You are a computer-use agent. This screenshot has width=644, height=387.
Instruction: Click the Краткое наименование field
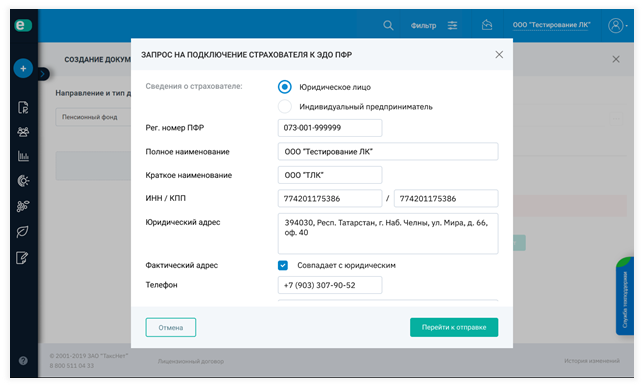coord(330,175)
